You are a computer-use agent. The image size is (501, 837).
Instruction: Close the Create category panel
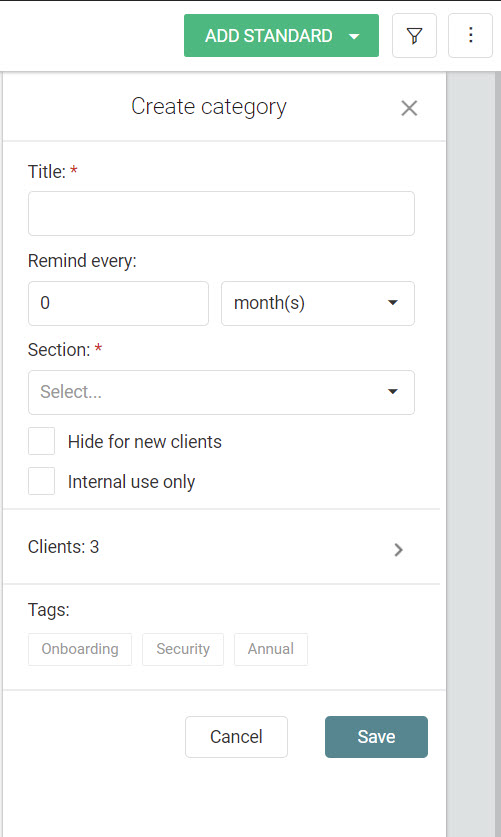(x=409, y=108)
